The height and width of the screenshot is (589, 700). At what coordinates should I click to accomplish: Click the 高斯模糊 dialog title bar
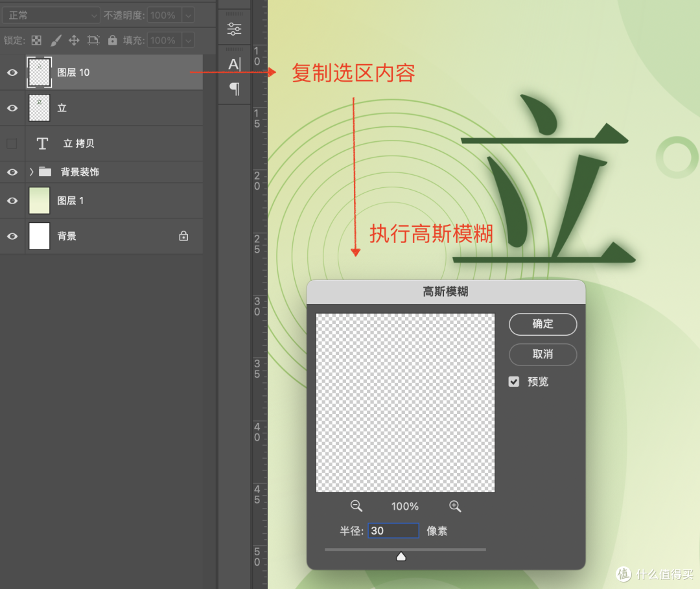click(x=446, y=292)
